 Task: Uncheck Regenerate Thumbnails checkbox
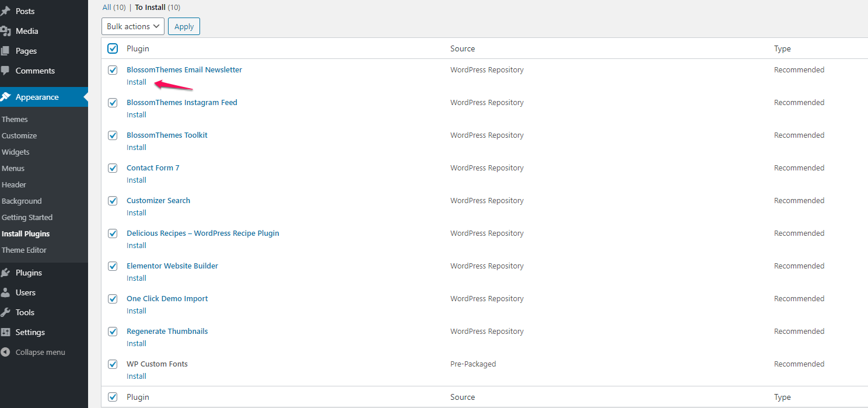tap(113, 332)
